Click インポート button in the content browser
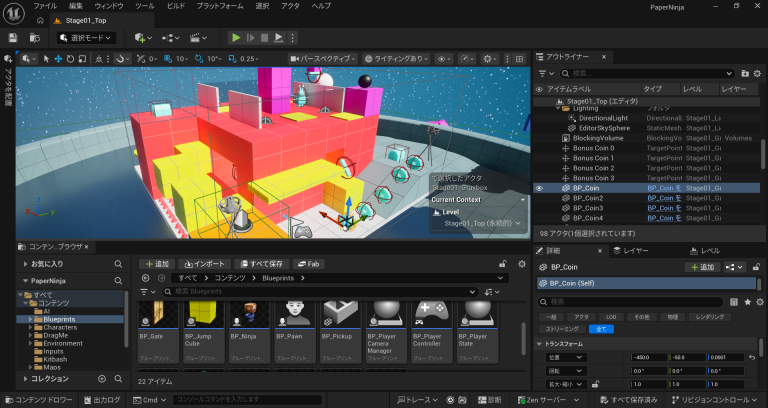768x408 pixels. (x=204, y=264)
